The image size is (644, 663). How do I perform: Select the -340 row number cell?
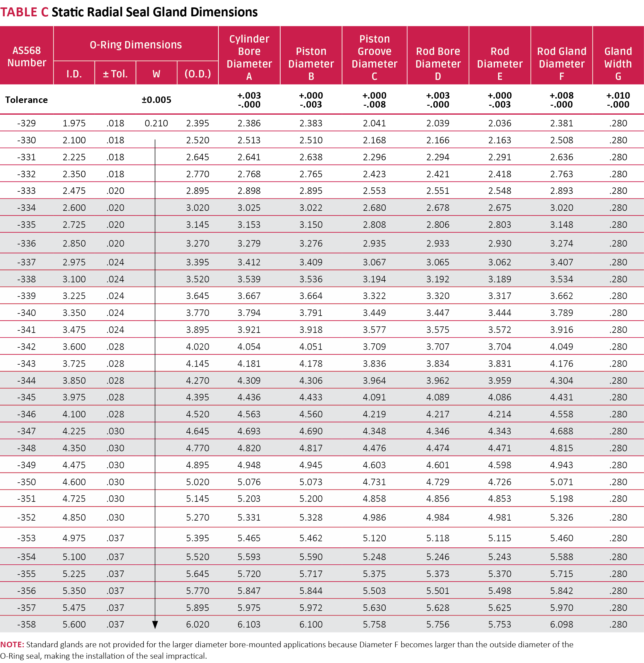pos(26,312)
